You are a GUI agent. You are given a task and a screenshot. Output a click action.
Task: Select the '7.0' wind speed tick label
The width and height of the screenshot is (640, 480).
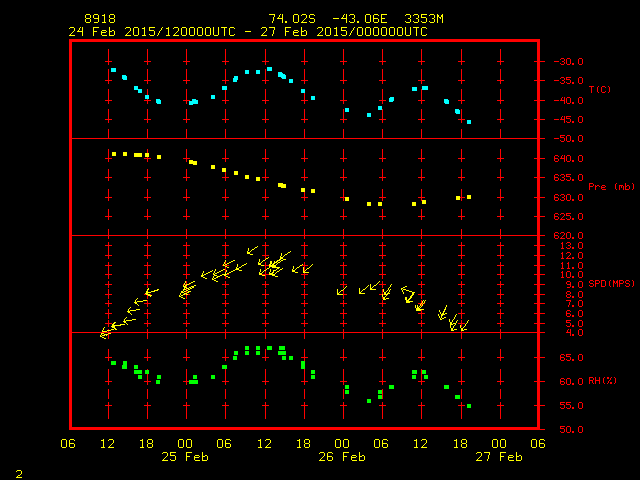click(575, 304)
